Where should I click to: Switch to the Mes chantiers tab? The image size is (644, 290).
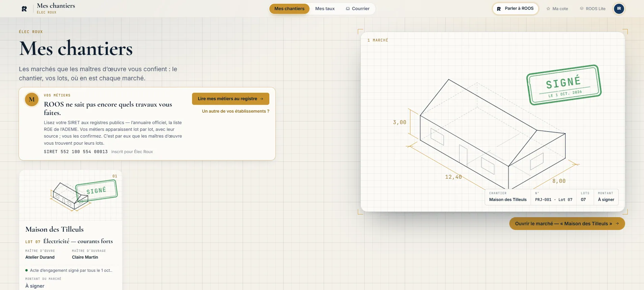pos(289,9)
